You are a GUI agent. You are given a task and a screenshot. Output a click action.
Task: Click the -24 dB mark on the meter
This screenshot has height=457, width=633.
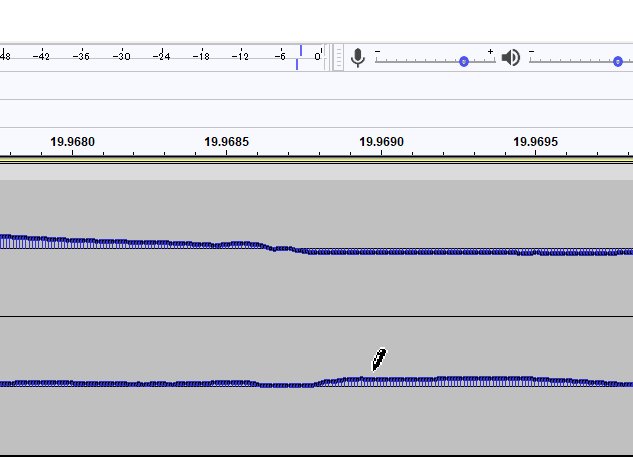tap(161, 56)
